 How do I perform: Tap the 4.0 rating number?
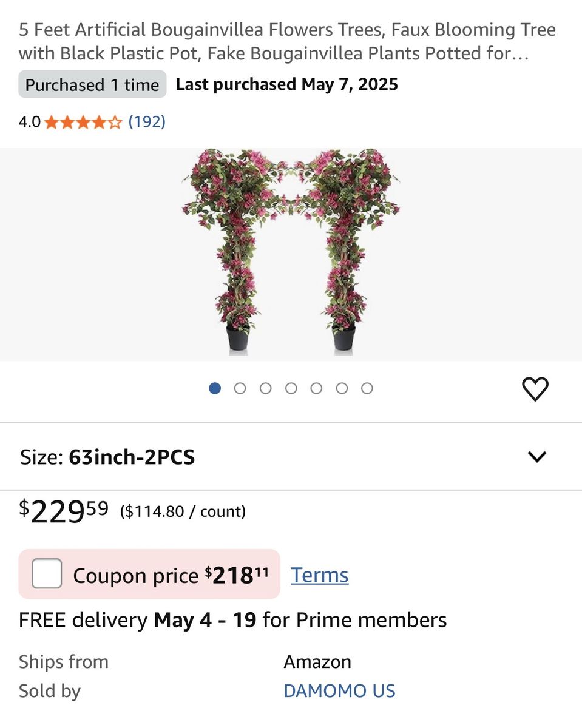29,122
